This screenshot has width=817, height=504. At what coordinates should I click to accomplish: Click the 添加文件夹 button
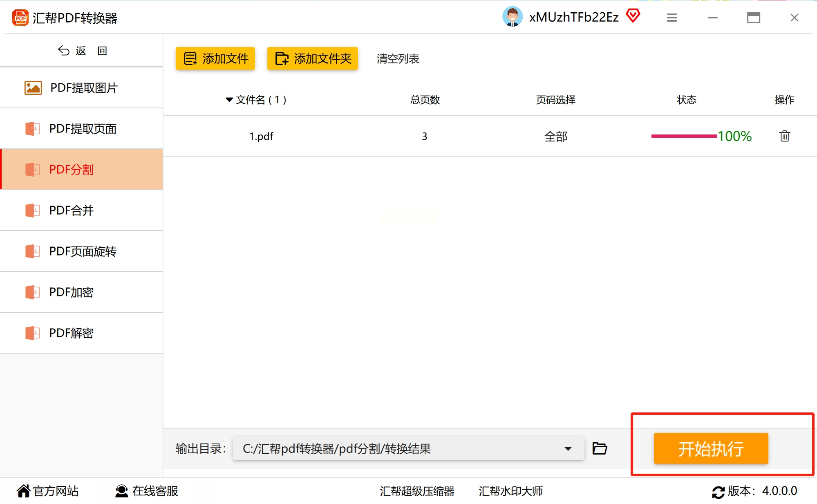313,58
